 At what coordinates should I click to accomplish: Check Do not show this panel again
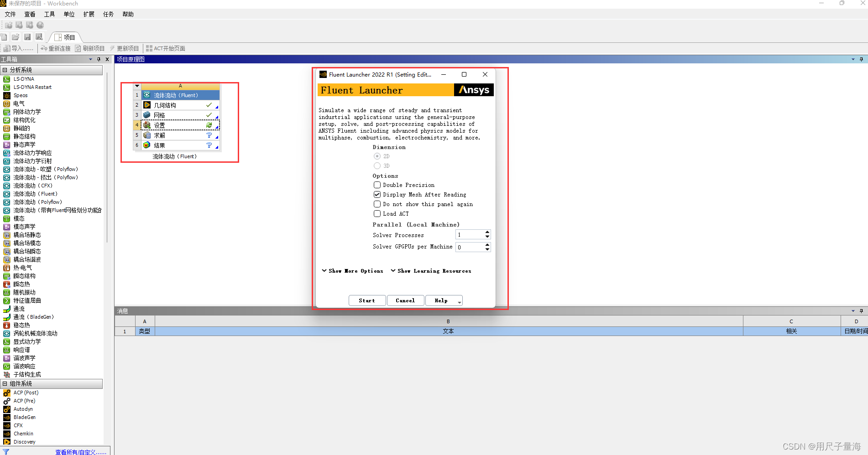point(377,204)
